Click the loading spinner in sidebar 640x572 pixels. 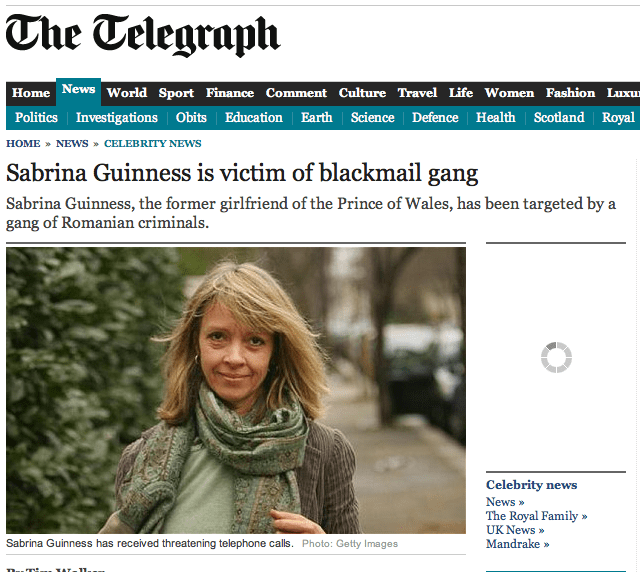pyautogui.click(x=556, y=357)
